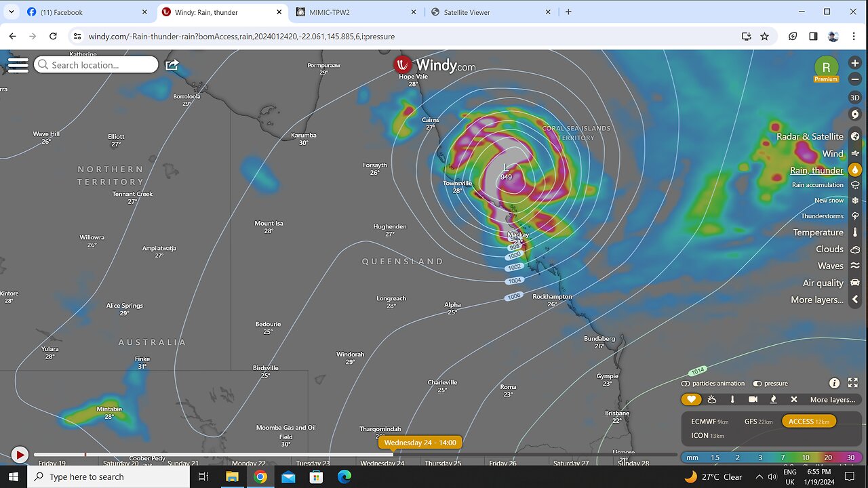
Task: Click the weather cloud-sun icon in bottom toolbar
Action: click(x=712, y=399)
